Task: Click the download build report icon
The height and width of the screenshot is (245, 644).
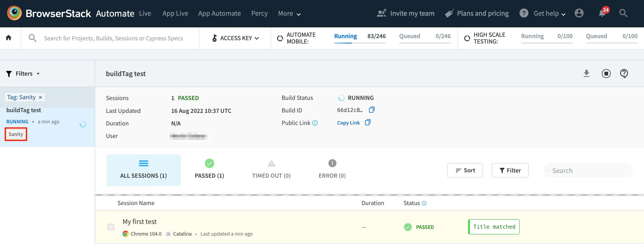Action: coord(586,74)
